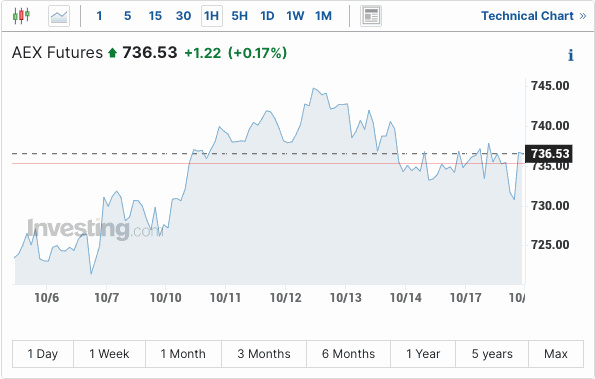Click the (+0.17%) percent change

pos(257,53)
